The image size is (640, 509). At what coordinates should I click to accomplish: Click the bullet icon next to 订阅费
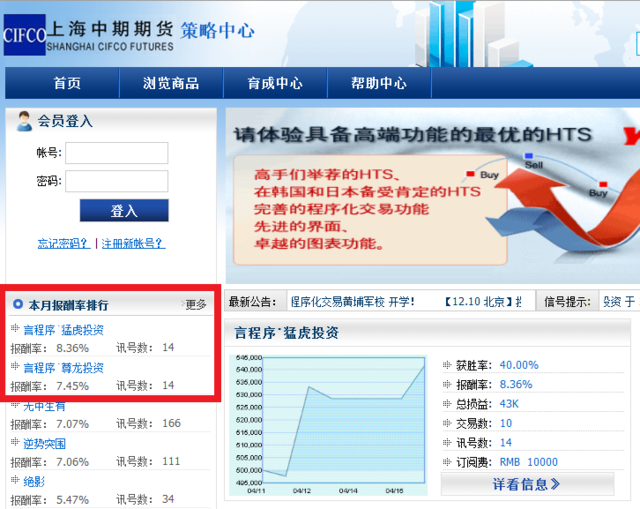coord(447,462)
